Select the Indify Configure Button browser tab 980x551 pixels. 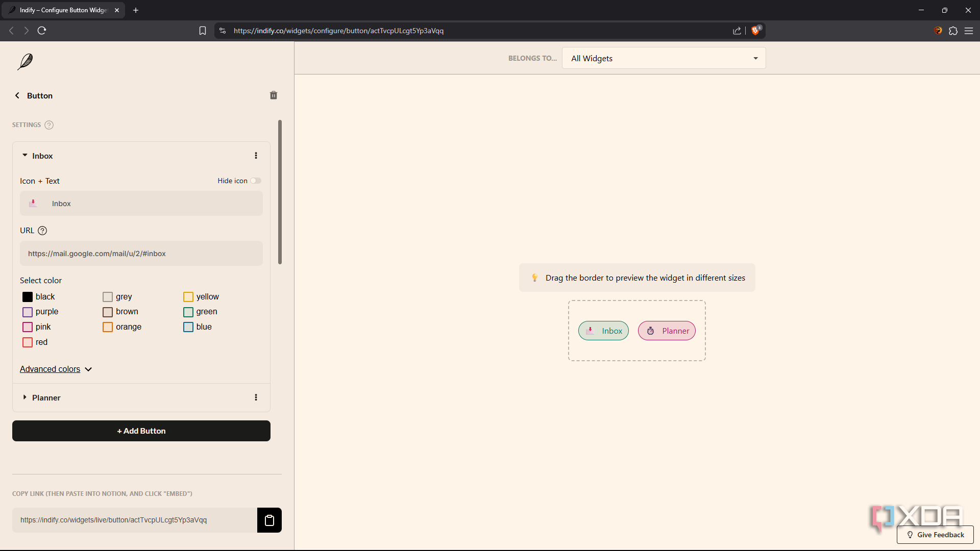click(x=64, y=10)
